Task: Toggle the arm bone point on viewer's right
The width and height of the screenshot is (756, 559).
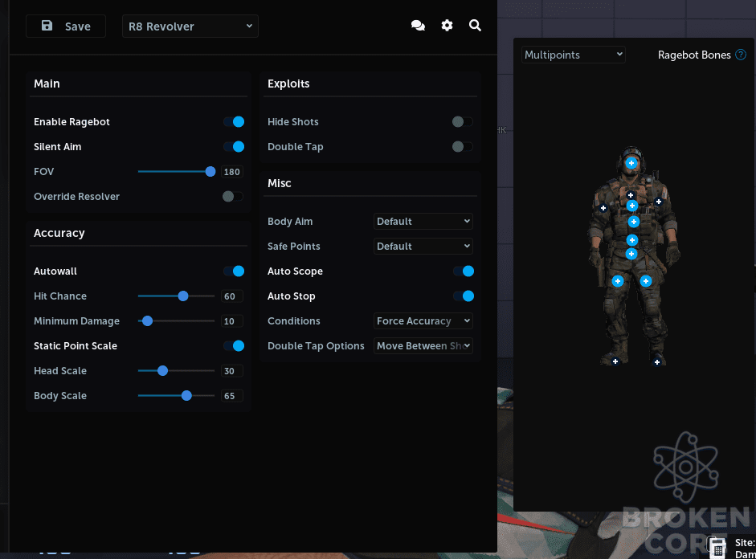Action: tap(659, 202)
